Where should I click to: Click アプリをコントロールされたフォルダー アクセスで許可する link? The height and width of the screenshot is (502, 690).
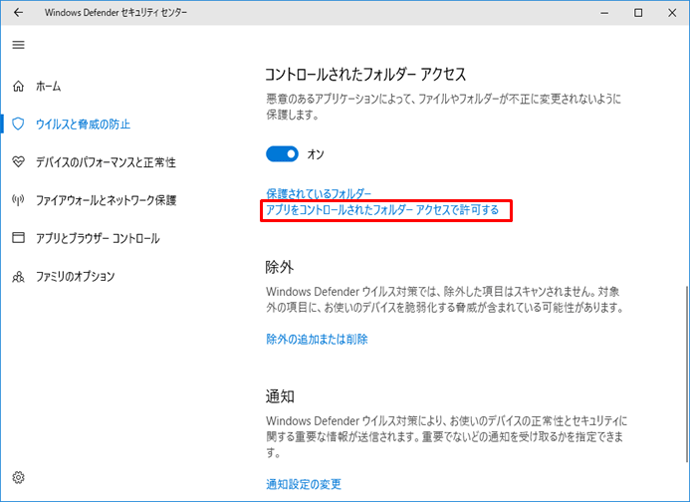coord(382,210)
